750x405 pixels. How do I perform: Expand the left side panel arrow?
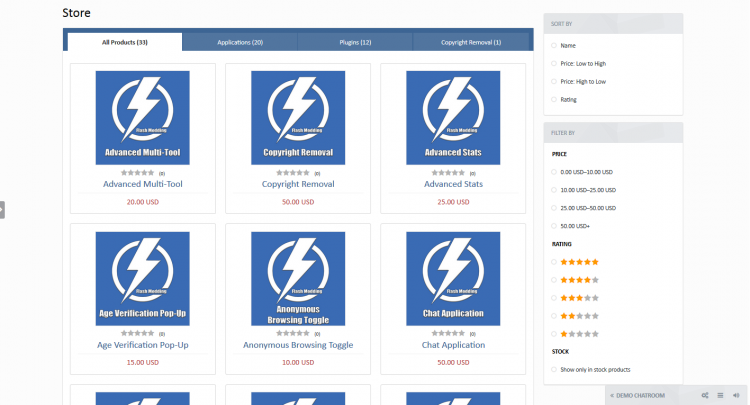(3, 209)
